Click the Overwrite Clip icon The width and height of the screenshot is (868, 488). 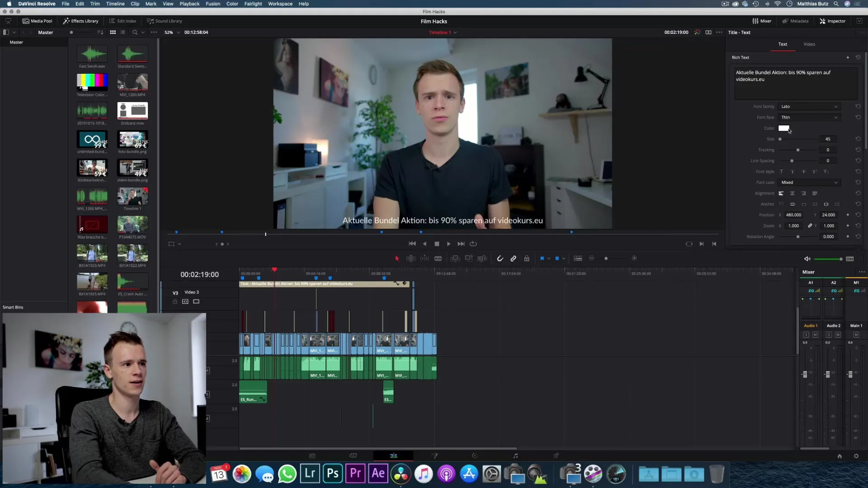point(469,258)
